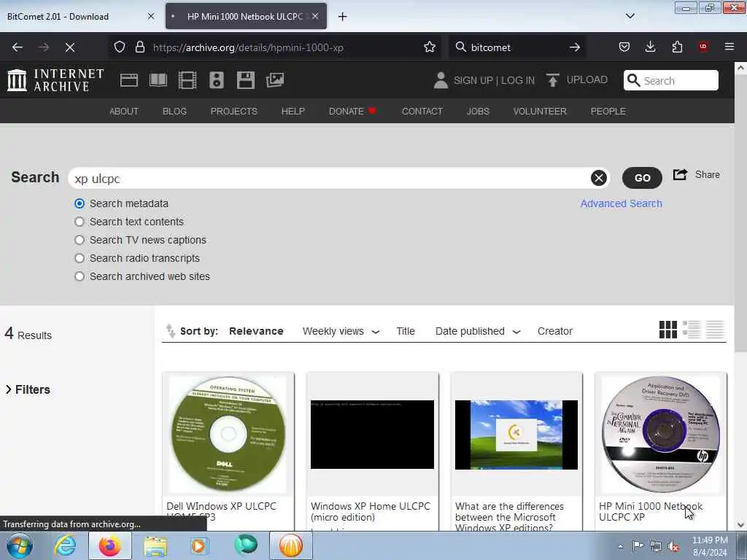Open the Software floppy-disk icon
This screenshot has height=560, width=747.
[x=245, y=80]
